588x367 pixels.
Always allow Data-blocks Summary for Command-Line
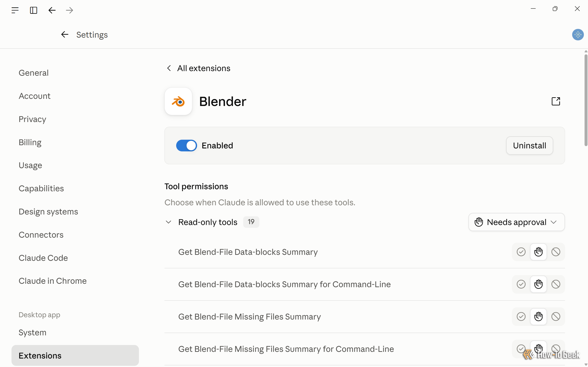(521, 284)
